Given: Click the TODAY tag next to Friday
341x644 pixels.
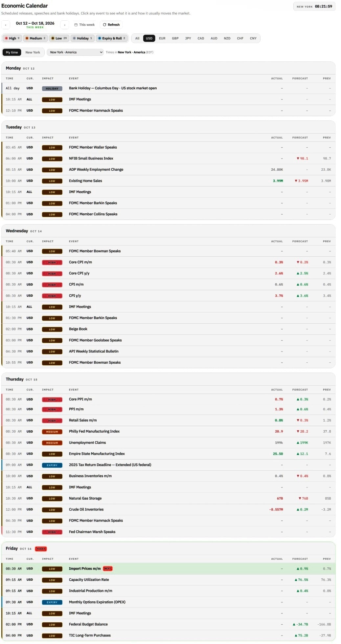Looking at the screenshot, I should [41, 549].
